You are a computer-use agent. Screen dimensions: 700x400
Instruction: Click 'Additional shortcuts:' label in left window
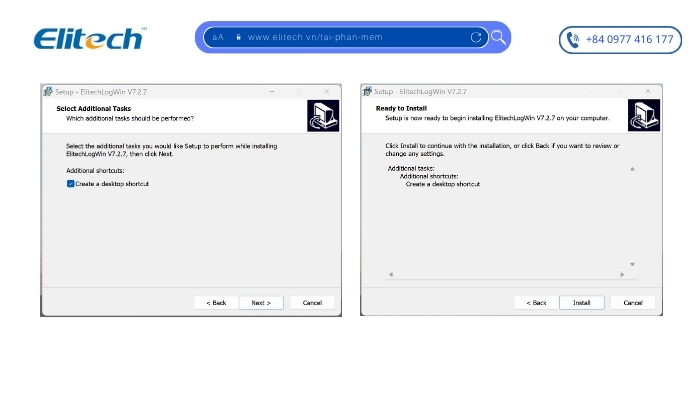(95, 171)
